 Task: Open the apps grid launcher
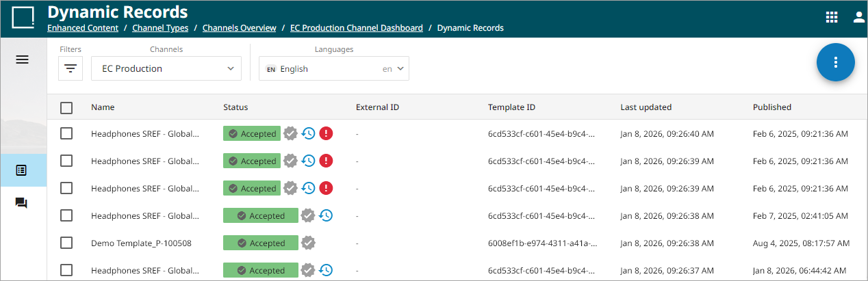click(x=832, y=18)
